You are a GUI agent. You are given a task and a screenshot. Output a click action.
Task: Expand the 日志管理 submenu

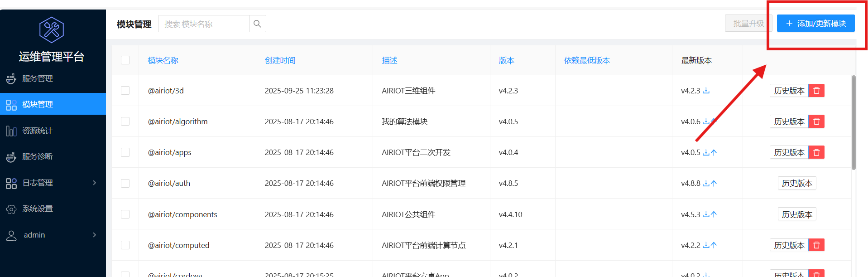(x=53, y=183)
